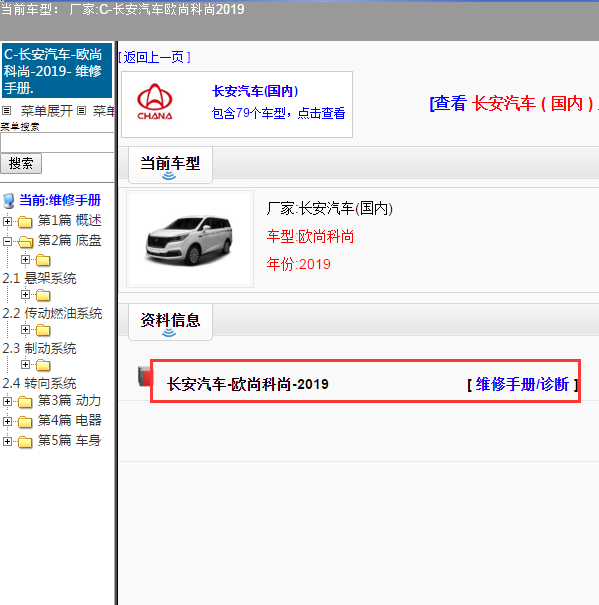Click 当前:维修手册 tree root label
Viewport: 599px width, 605px height.
(60, 200)
